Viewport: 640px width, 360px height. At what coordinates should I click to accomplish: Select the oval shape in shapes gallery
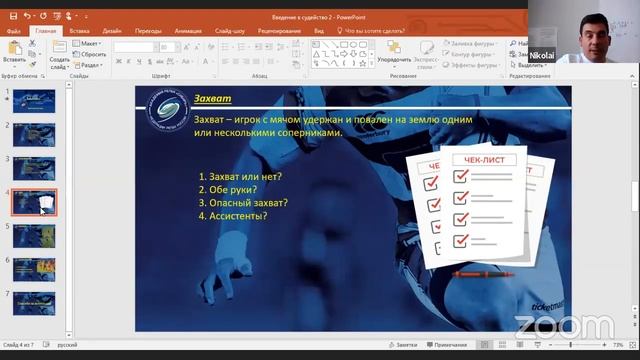tap(353, 44)
